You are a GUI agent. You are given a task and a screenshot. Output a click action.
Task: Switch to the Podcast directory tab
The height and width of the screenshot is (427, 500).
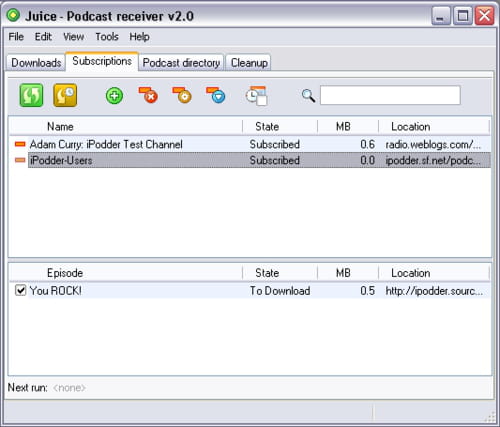pos(181,63)
